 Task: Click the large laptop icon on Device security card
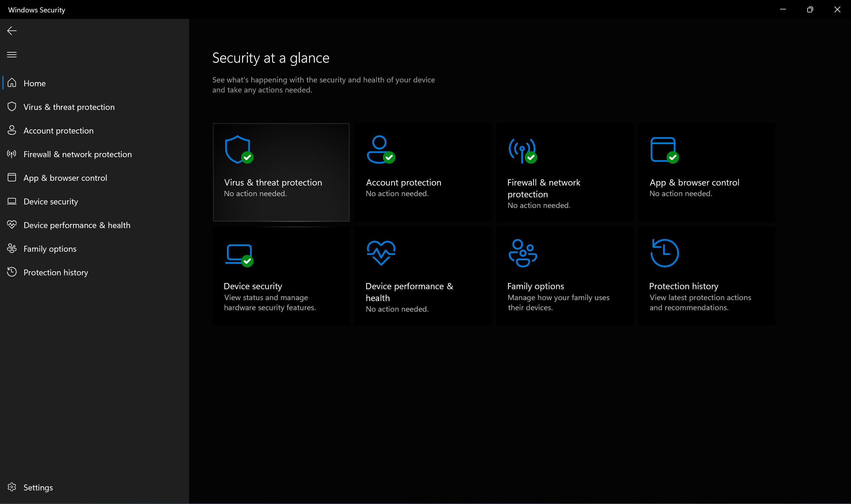point(239,255)
